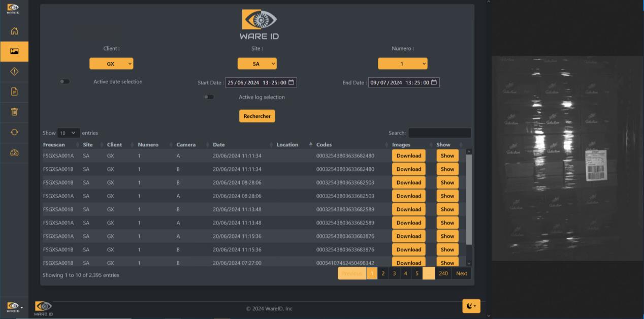Click the calendar icon in Start Date

point(292,82)
